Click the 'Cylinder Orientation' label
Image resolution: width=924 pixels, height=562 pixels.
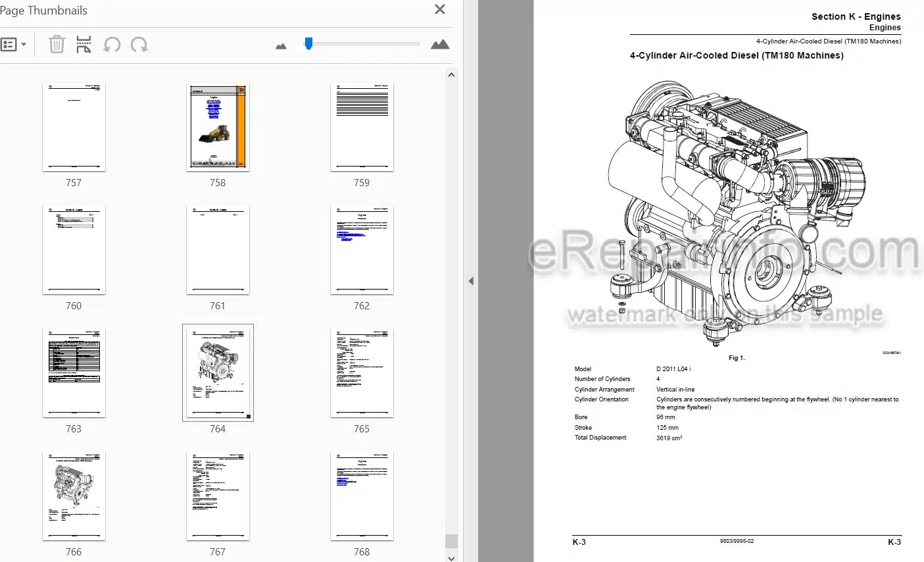point(602,399)
